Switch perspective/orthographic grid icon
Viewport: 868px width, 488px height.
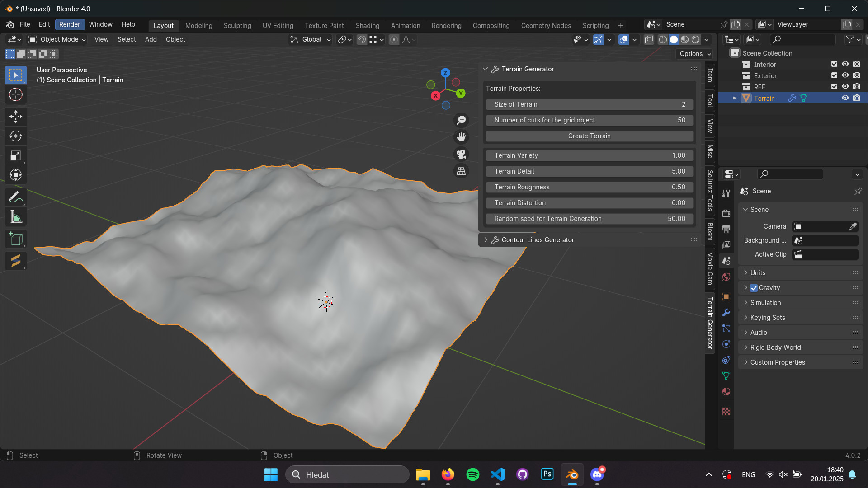pyautogui.click(x=461, y=171)
